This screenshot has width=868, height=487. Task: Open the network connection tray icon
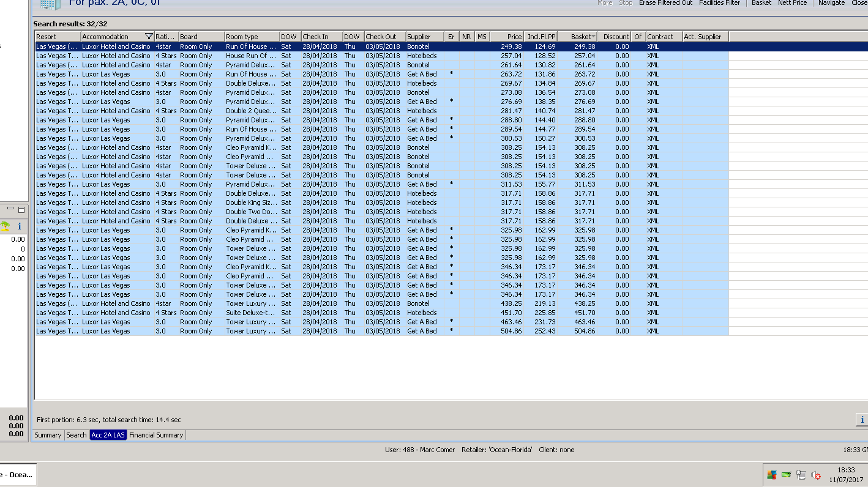(801, 475)
